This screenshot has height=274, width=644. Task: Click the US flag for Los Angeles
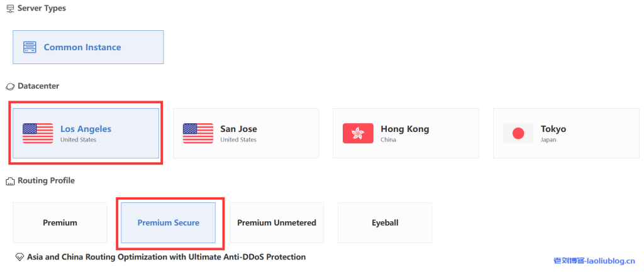click(38, 133)
